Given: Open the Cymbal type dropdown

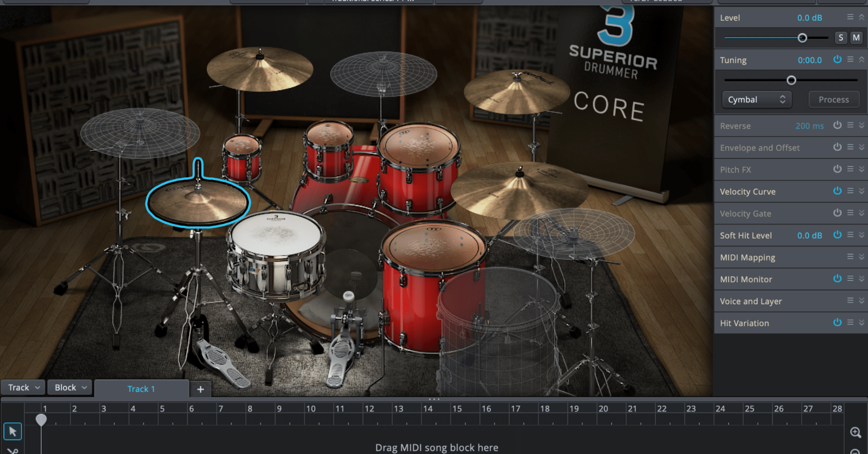Looking at the screenshot, I should [x=756, y=99].
